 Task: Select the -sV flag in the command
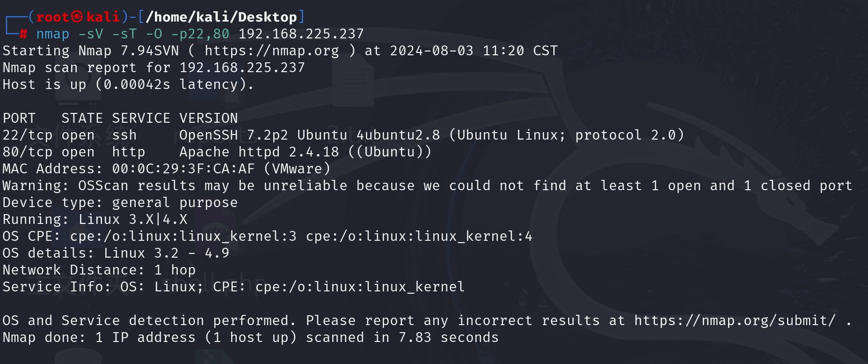[x=91, y=34]
